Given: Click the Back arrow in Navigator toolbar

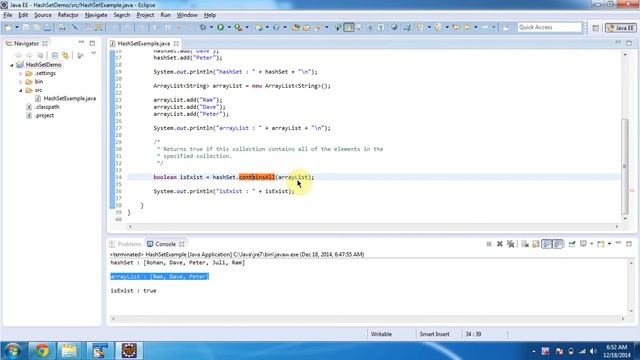Looking at the screenshot, I should coord(18,55).
